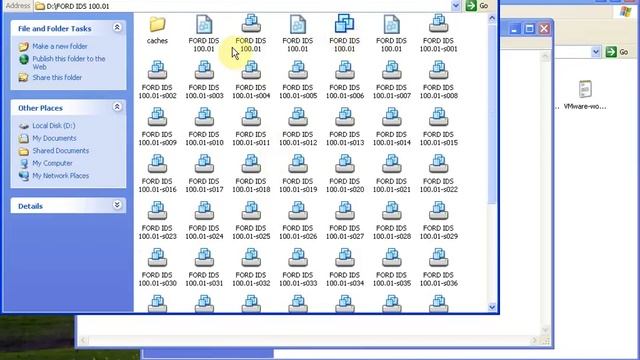Collapse the Other Places panel
Image resolution: width=640 pixels, height=360 pixels.
(x=117, y=107)
